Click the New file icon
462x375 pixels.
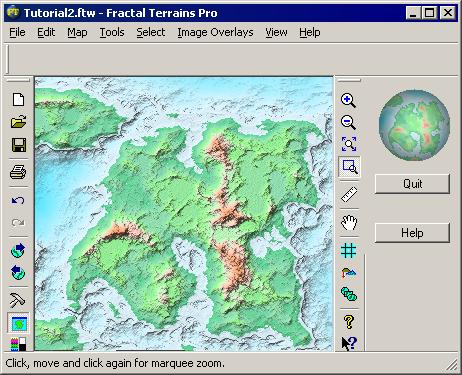[18, 99]
